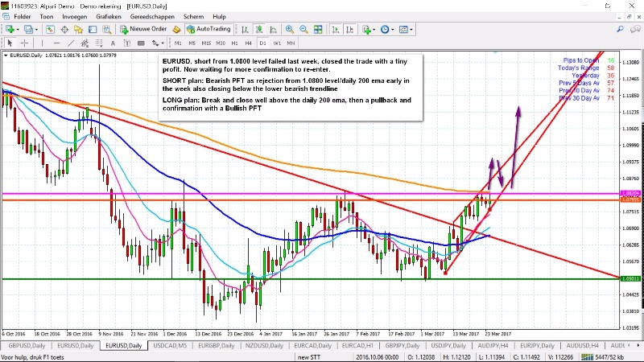Switch chart timeframe to H4
This screenshot has width=644, height=362.
248,43
